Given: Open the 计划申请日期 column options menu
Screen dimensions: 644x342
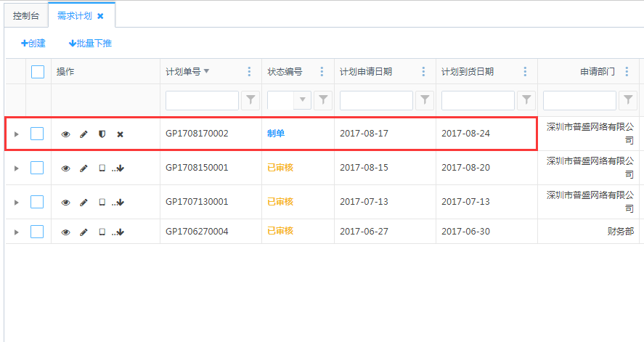Looking at the screenshot, I should pyautogui.click(x=423, y=72).
